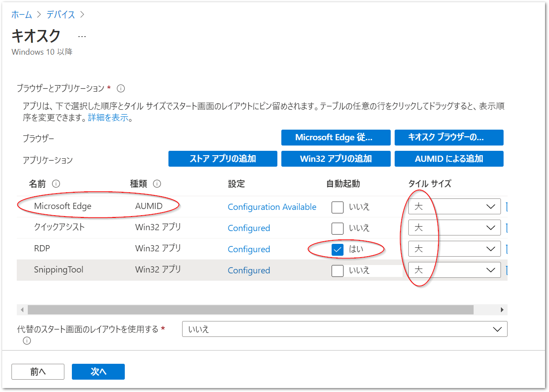
Task: Open the ellipsis menu next to キオスク title
Action: (x=82, y=36)
